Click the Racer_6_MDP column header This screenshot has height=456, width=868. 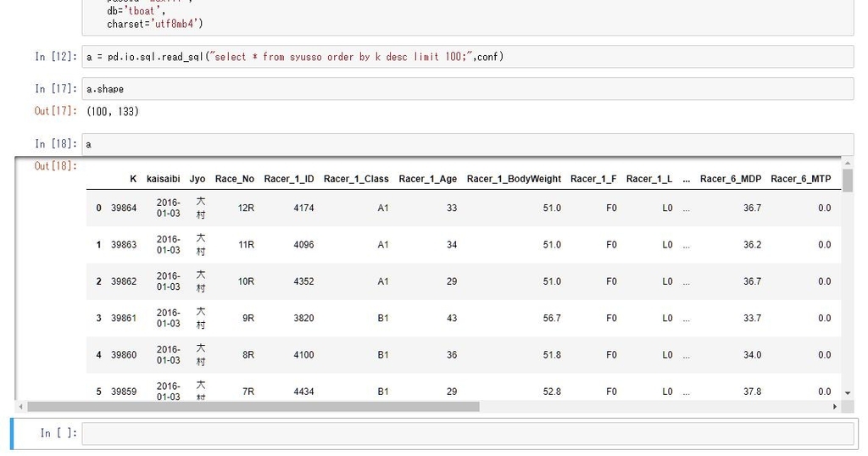[x=731, y=179]
